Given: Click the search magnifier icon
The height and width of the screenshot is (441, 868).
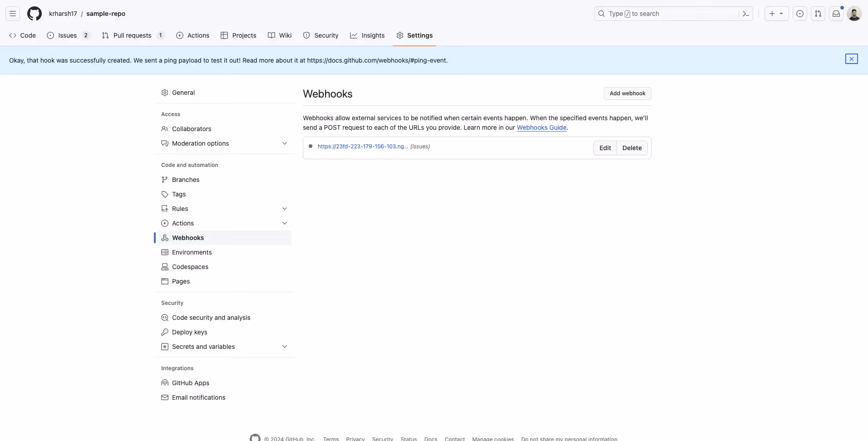Looking at the screenshot, I should pyautogui.click(x=602, y=14).
